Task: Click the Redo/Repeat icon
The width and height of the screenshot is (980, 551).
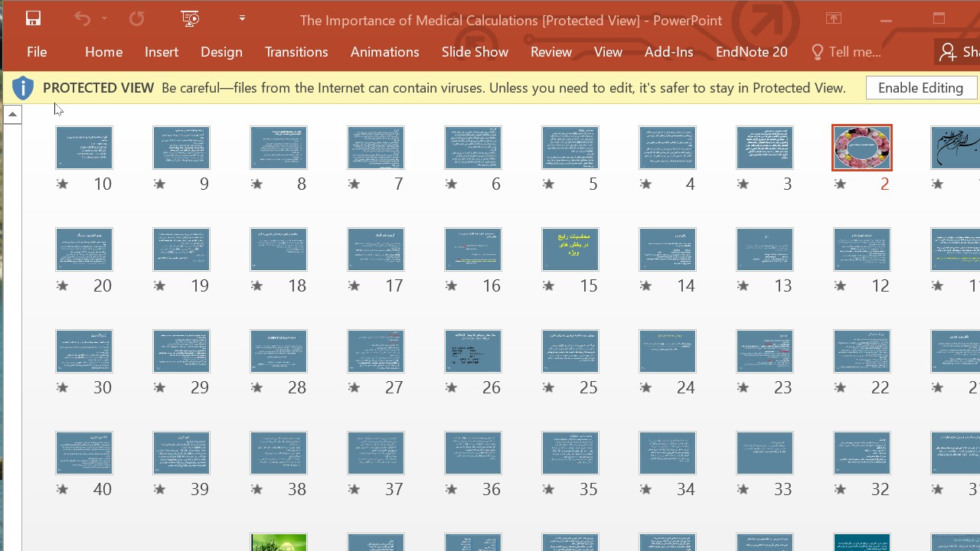Action: (136, 19)
